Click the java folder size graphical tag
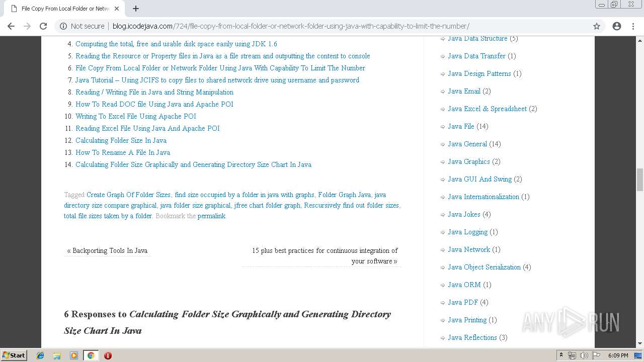Screen dimensions: 644x362 click(x=195, y=206)
